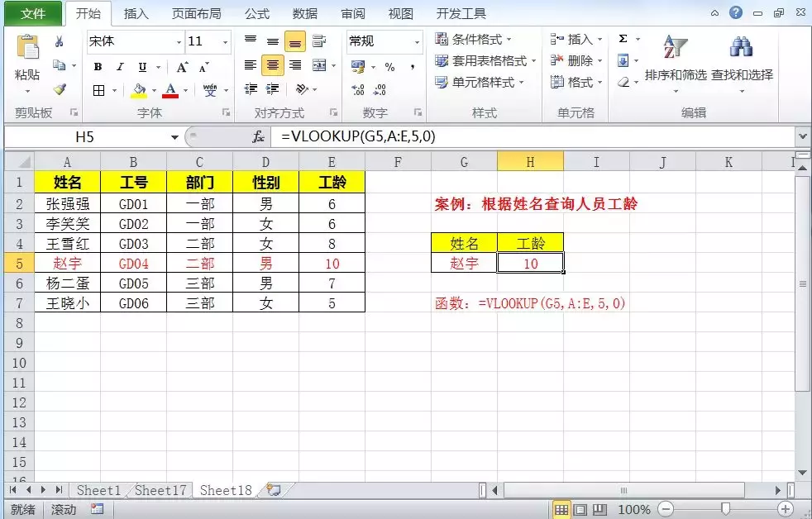Click the formula bar input field
The height and width of the screenshot is (519, 812).
coord(533,137)
